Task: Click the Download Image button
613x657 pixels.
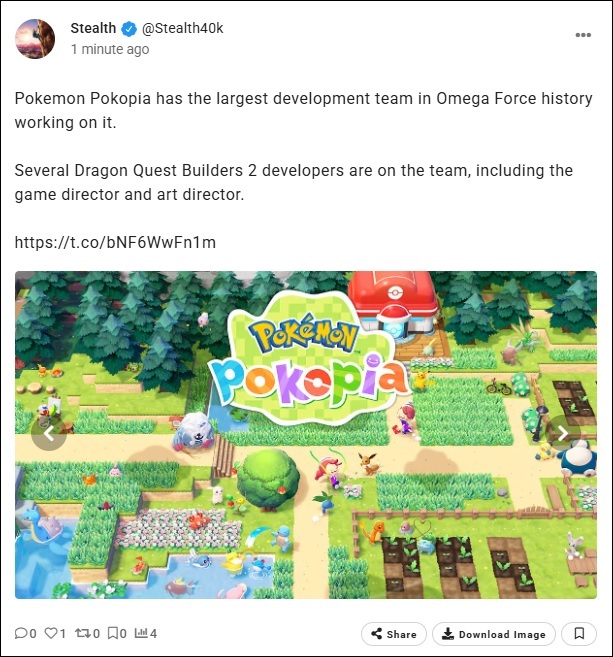Action: pyautogui.click(x=494, y=634)
